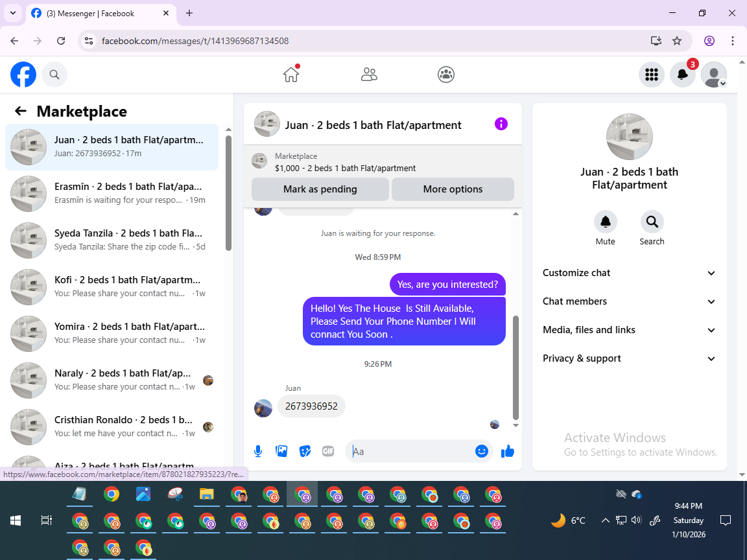Viewport: 747px width, 560px height.
Task: Click the taskbar volume speaker icon
Action: tap(636, 520)
